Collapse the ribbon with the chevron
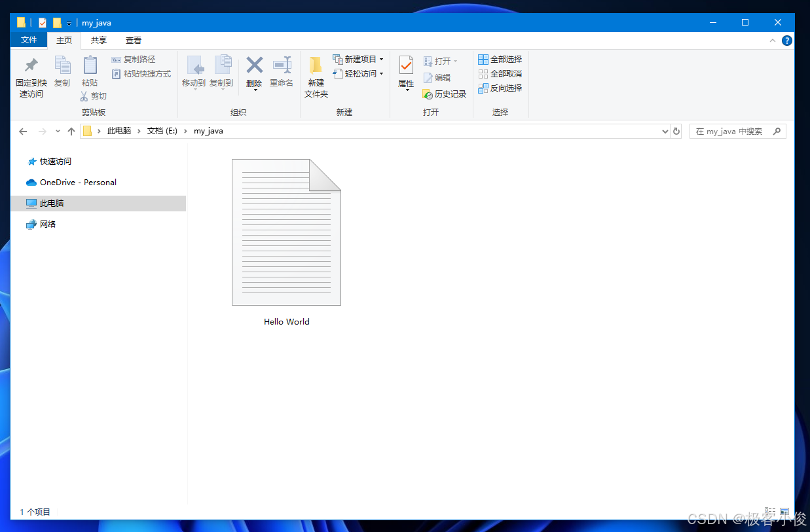The width and height of the screenshot is (810, 532). (x=773, y=41)
